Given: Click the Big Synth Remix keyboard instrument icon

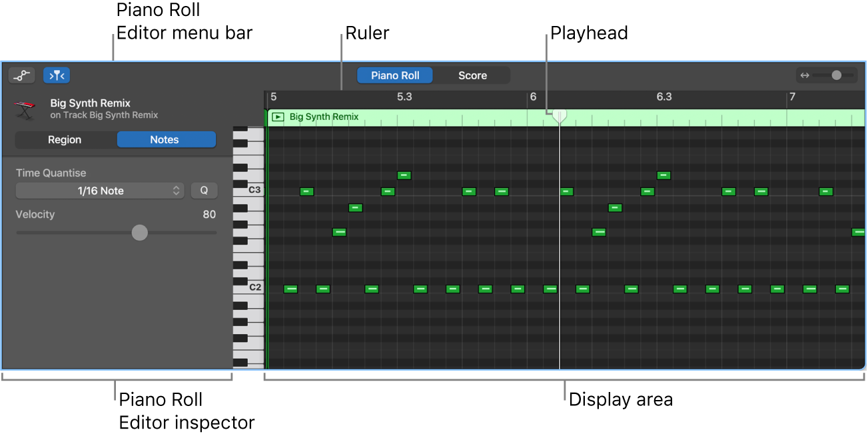Looking at the screenshot, I should (x=25, y=109).
